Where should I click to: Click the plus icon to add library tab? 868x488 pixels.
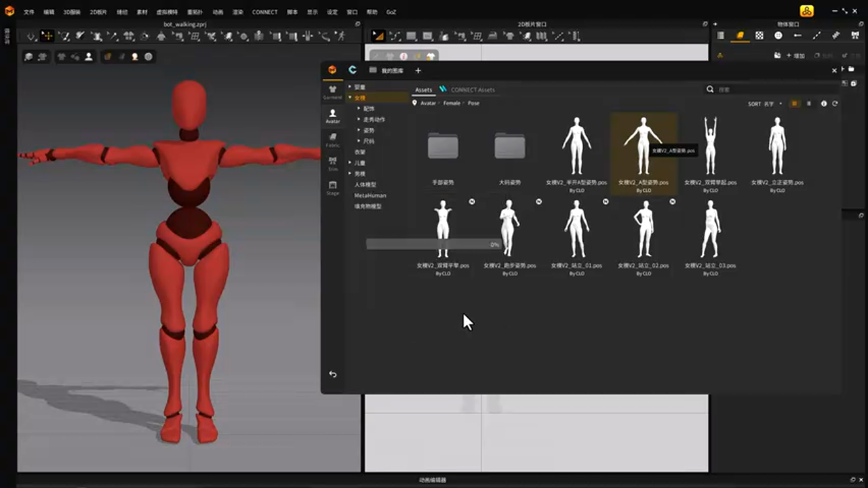click(418, 70)
